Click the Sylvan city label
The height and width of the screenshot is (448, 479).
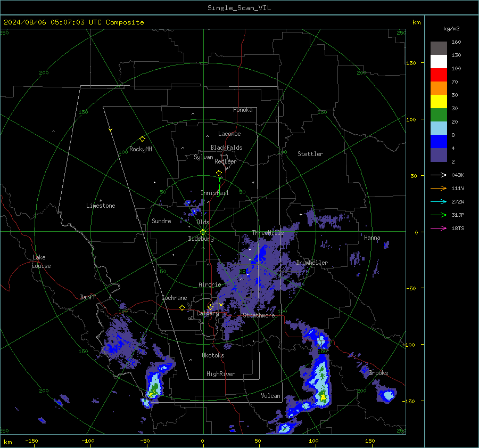point(203,157)
